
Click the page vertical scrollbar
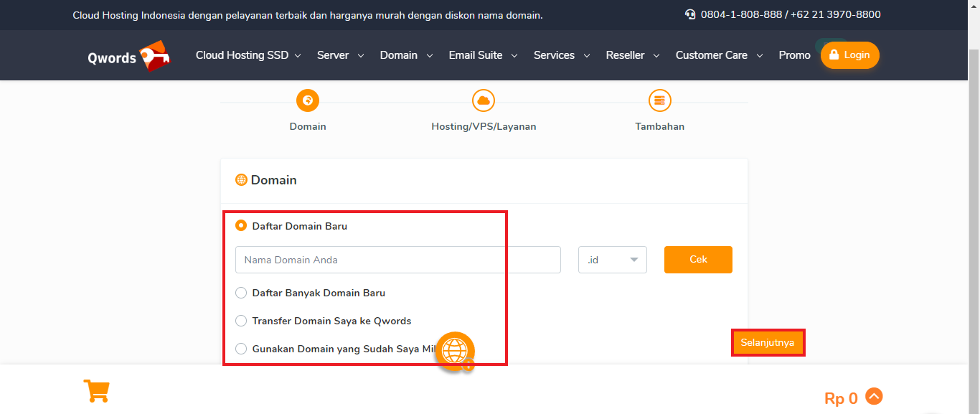[974, 215]
